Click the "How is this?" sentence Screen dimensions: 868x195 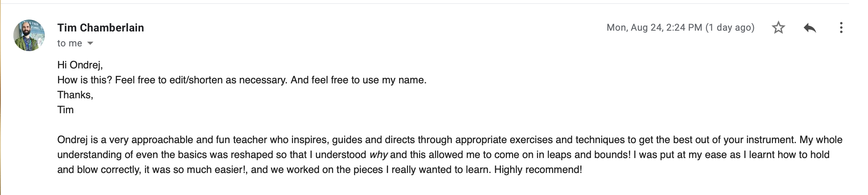click(85, 80)
